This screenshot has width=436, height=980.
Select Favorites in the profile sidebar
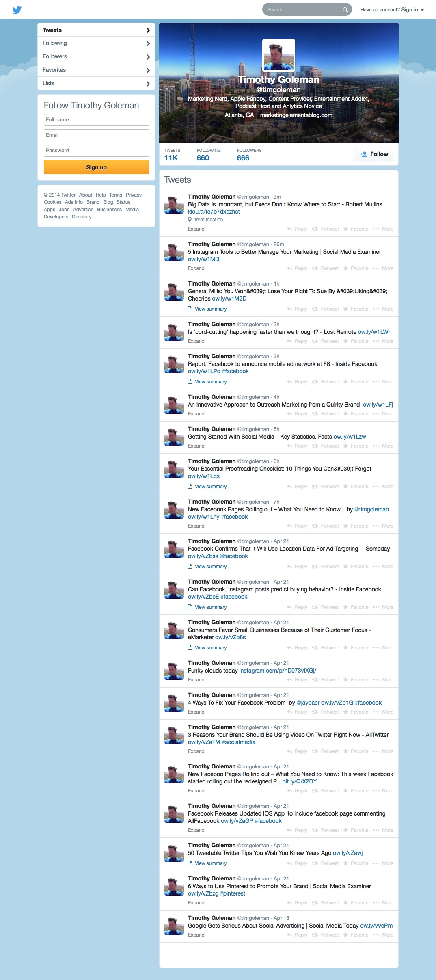96,70
